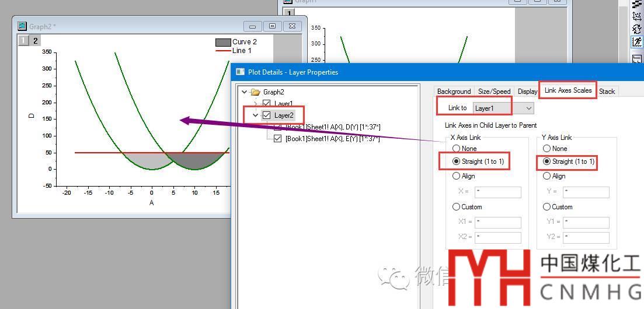Minimize the Graph2 window

[253, 26]
